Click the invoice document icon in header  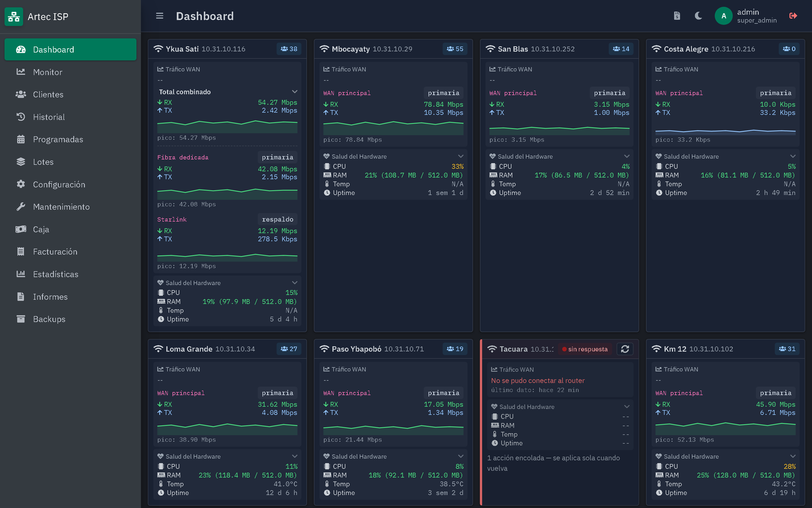tap(677, 16)
